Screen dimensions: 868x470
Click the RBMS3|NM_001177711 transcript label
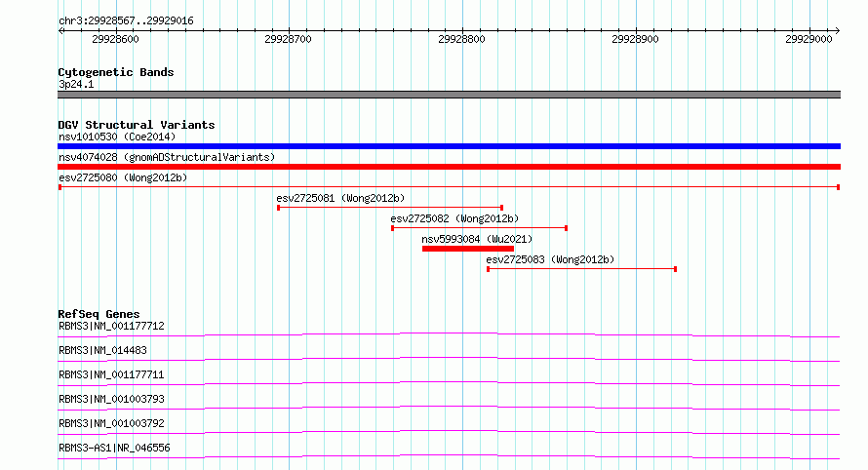point(111,374)
